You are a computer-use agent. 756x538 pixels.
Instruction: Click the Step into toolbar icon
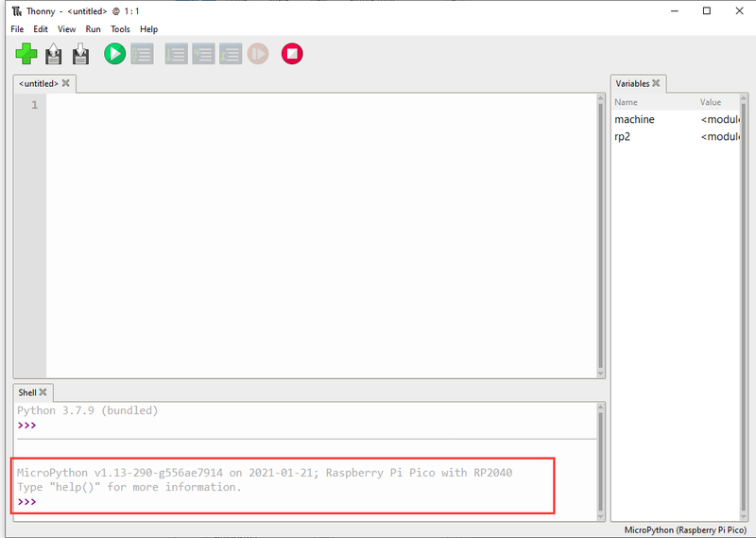point(203,54)
